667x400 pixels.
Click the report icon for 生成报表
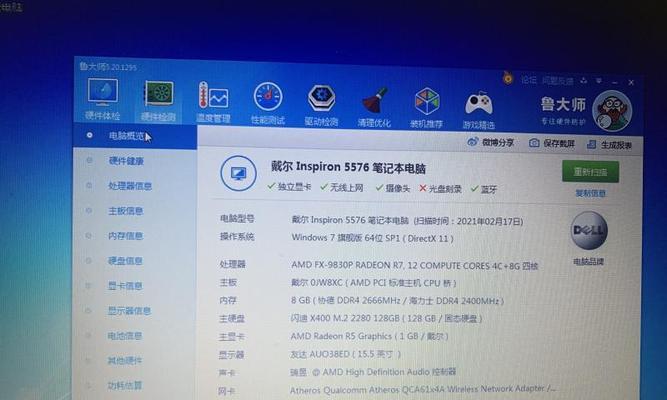pos(592,145)
